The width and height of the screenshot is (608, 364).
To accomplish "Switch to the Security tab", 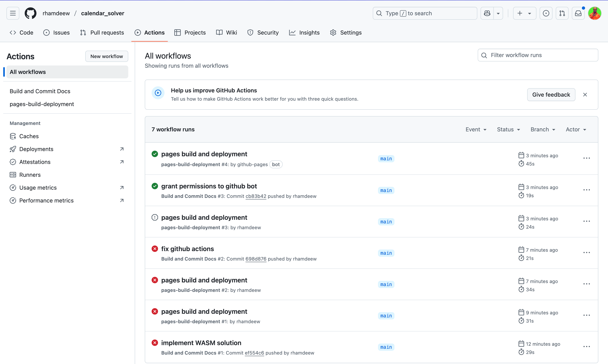I will [x=263, y=33].
